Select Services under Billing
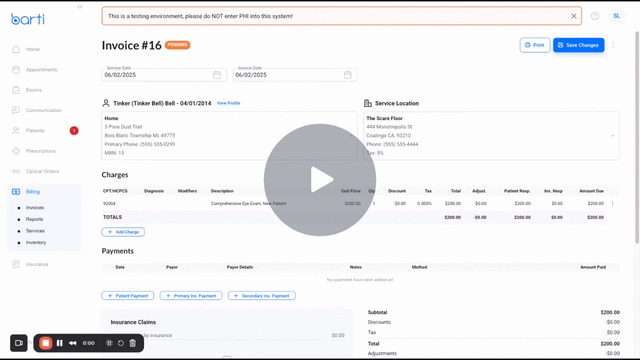 click(x=35, y=231)
